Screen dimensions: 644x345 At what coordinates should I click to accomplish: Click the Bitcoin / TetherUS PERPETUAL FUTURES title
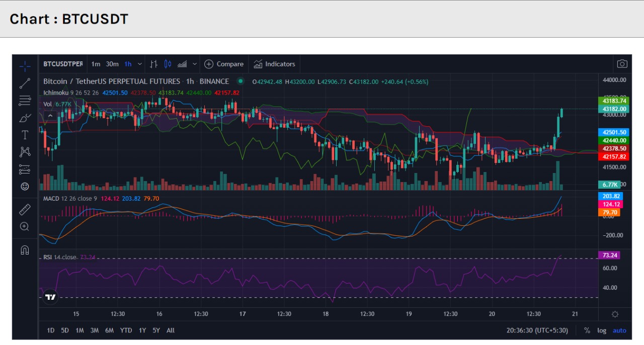[x=112, y=81]
